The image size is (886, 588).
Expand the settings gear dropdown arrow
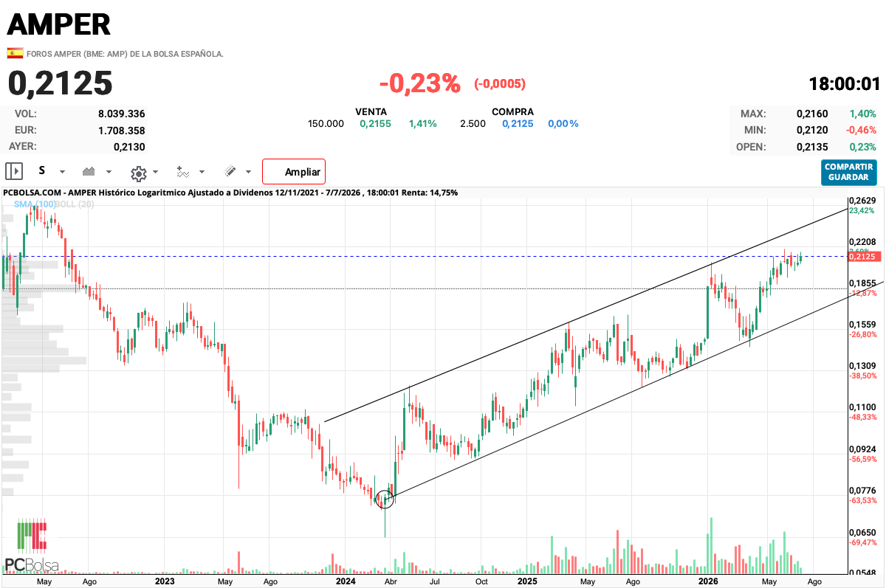155,172
